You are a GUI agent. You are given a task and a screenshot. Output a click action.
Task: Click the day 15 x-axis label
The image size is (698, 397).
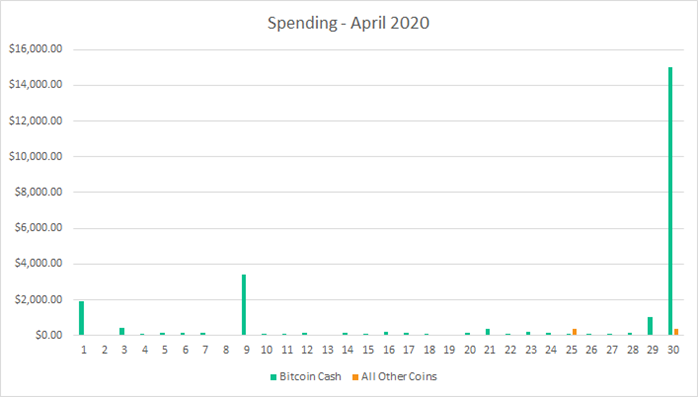click(x=368, y=350)
